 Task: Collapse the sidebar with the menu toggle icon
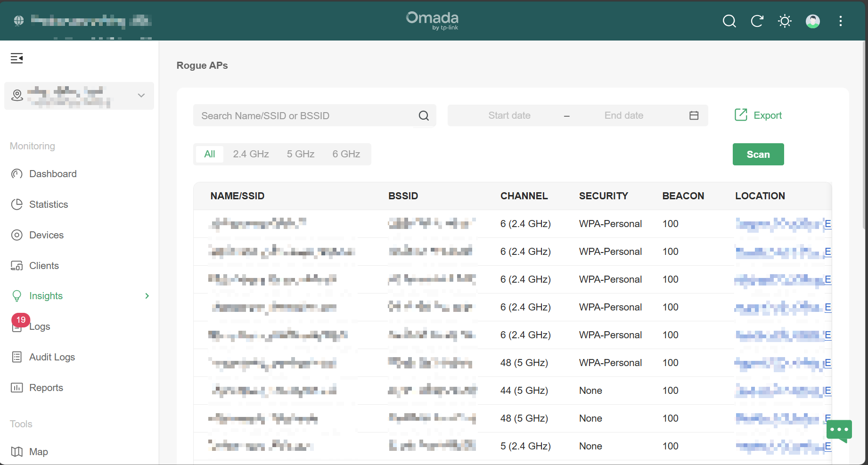pyautogui.click(x=17, y=58)
